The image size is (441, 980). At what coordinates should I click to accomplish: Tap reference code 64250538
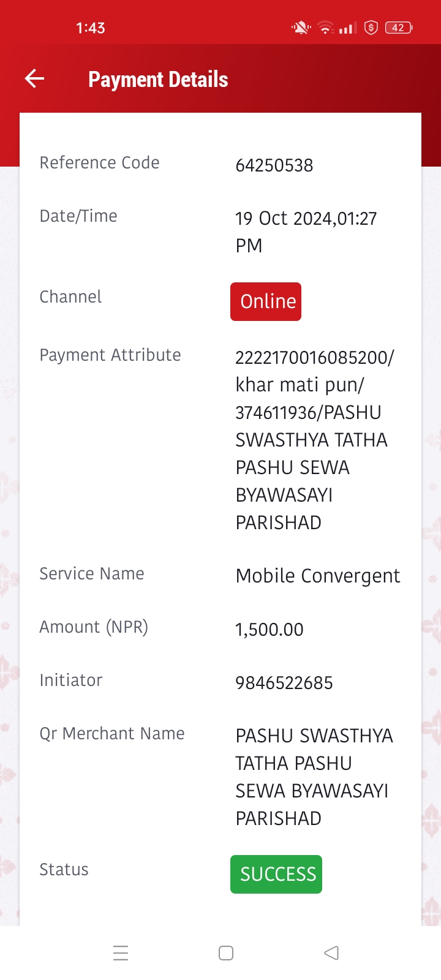(274, 165)
